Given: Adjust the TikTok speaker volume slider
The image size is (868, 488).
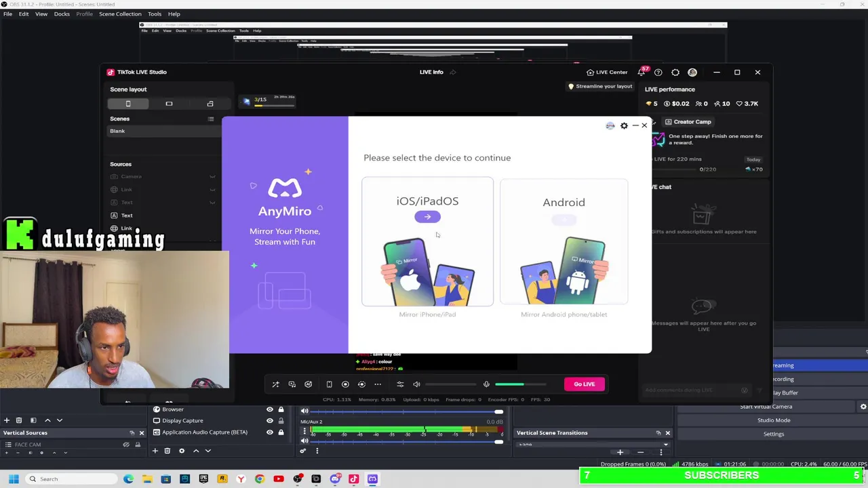Looking at the screenshot, I should tap(451, 384).
